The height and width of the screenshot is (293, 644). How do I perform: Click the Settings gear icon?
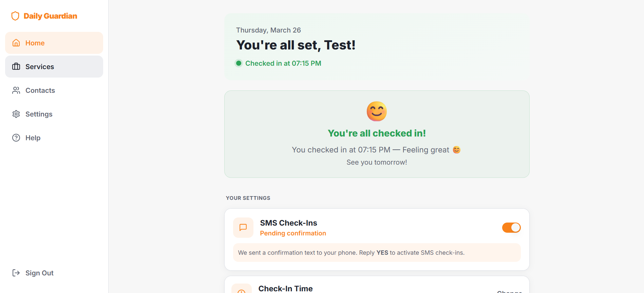(x=16, y=114)
